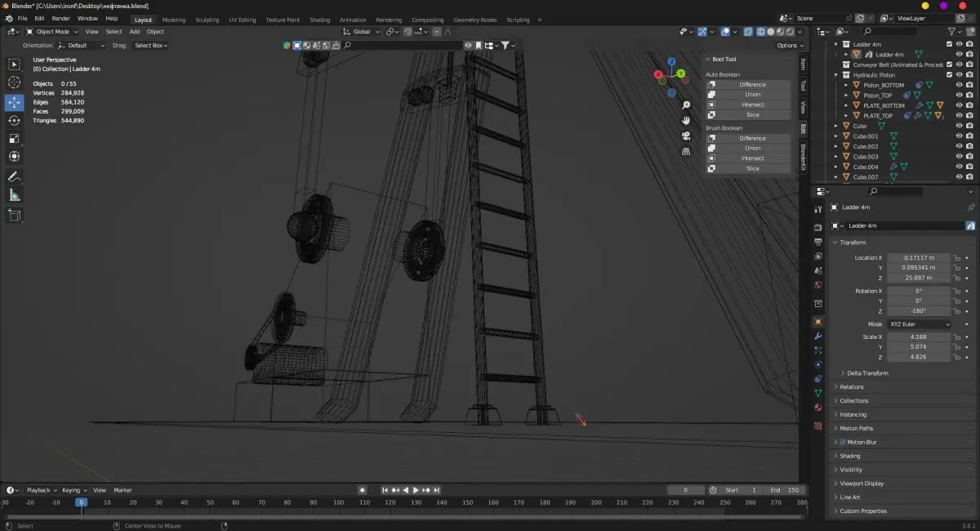The height and width of the screenshot is (531, 980).
Task: Click the current frame marker at 0
Action: pos(81,502)
